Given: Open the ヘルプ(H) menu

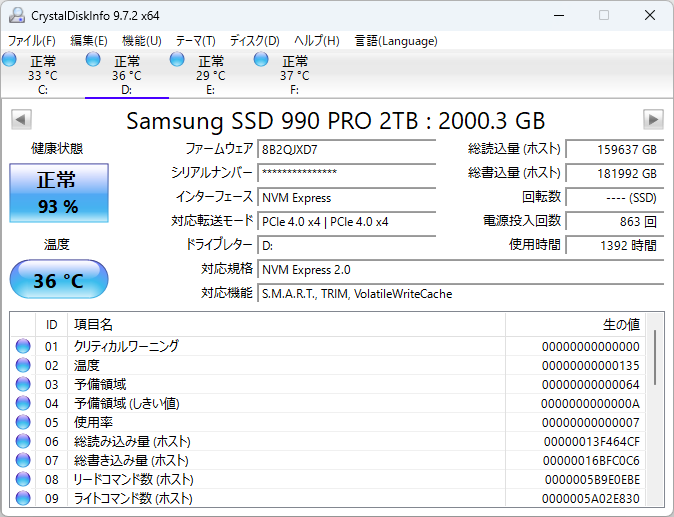Looking at the screenshot, I should pos(316,41).
